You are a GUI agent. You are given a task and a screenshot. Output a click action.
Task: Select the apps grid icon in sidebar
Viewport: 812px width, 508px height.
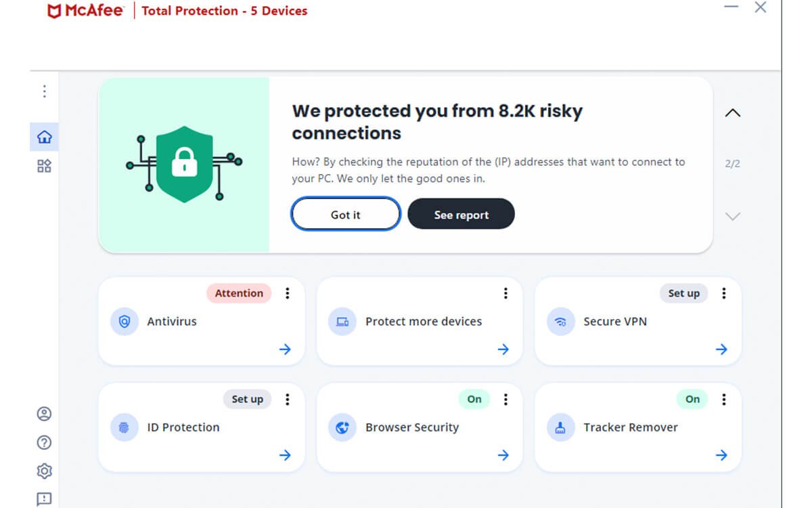tap(44, 165)
